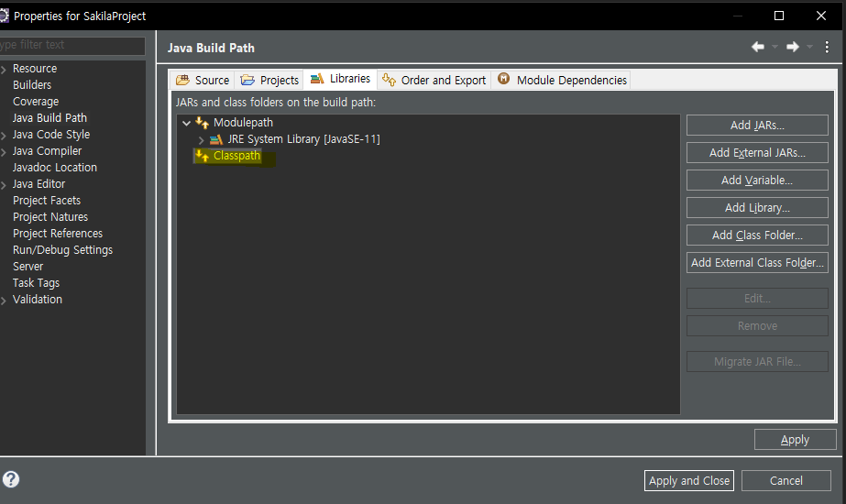Click the Classpath node icon
Image resolution: width=846 pixels, height=504 pixels.
pyautogui.click(x=203, y=156)
